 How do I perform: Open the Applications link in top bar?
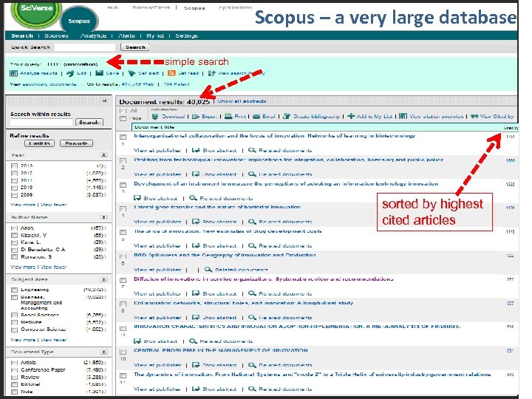tap(235, 7)
